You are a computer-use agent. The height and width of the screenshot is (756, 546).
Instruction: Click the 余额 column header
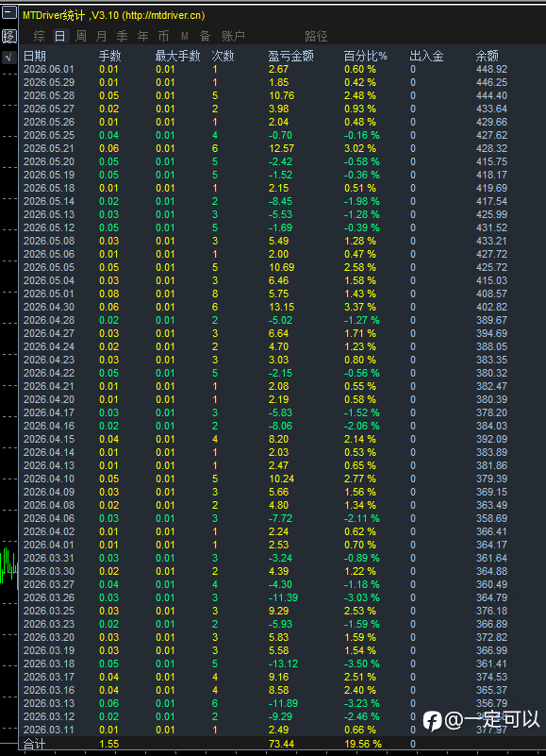488,57
